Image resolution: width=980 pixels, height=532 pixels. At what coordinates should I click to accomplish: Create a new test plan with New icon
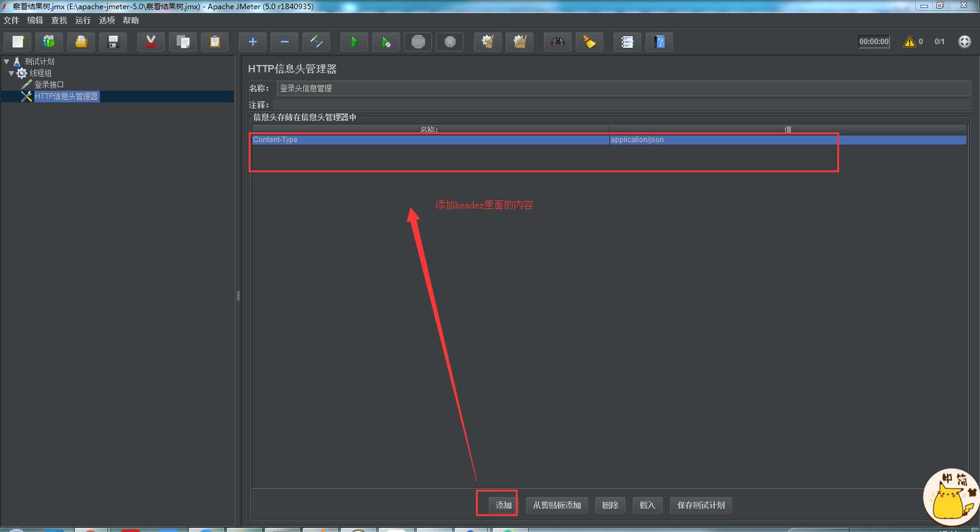click(18, 42)
